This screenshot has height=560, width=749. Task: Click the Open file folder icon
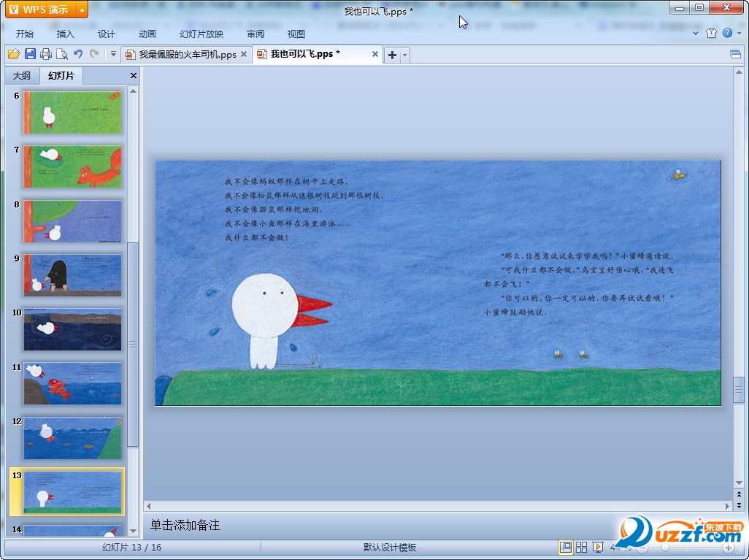pyautogui.click(x=14, y=54)
